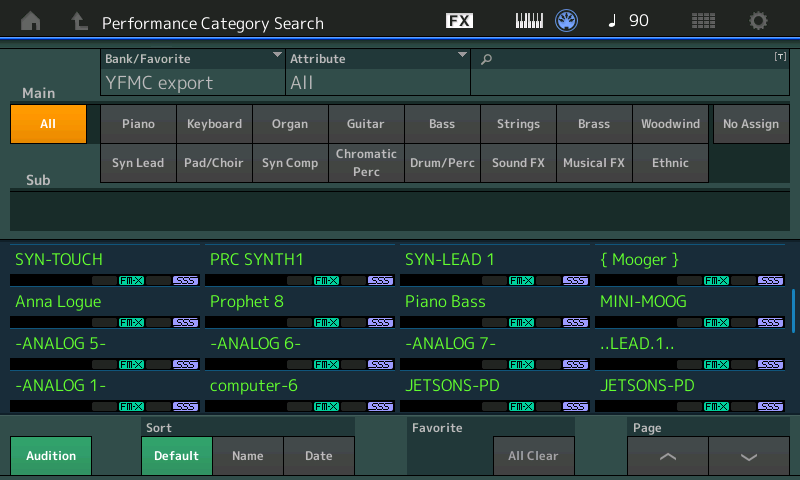800x480 pixels.
Task: Choose the Syn Lead category
Action: coord(138,163)
